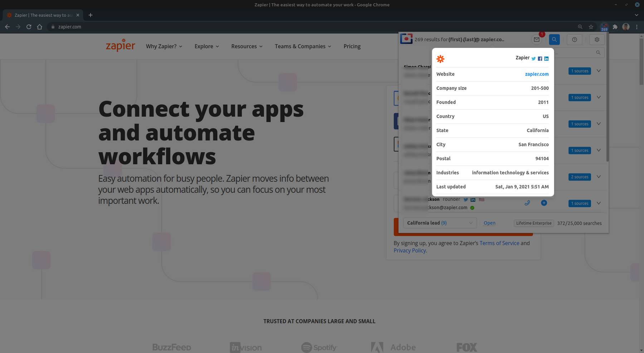Click the Zapier logo in site header

(120, 45)
